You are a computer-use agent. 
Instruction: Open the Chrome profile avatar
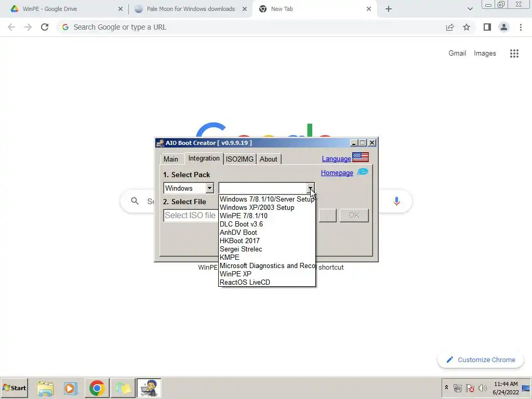coord(504,27)
